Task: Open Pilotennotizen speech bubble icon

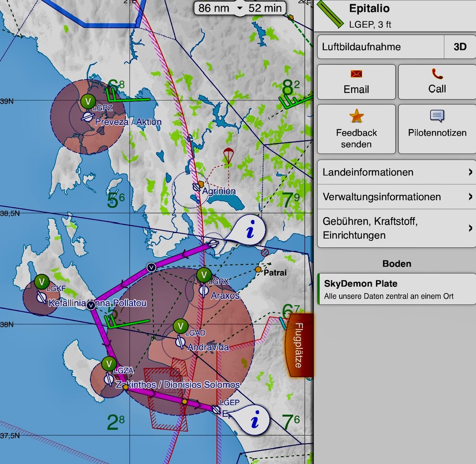Action: (x=437, y=116)
